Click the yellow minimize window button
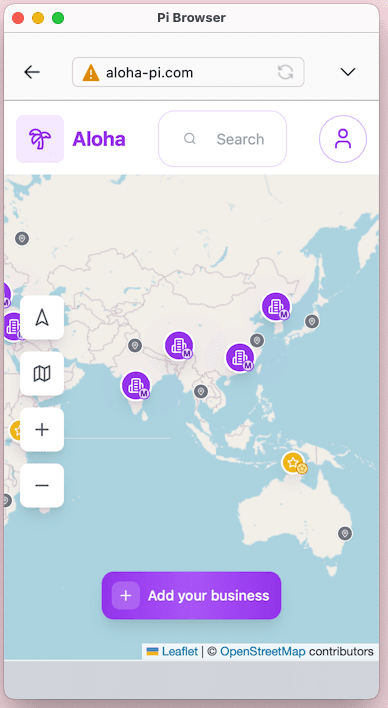 click(38, 18)
